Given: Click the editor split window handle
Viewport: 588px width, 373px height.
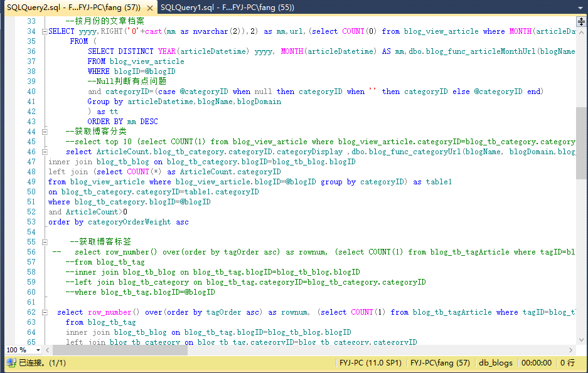Looking at the screenshot, I should 581,22.
